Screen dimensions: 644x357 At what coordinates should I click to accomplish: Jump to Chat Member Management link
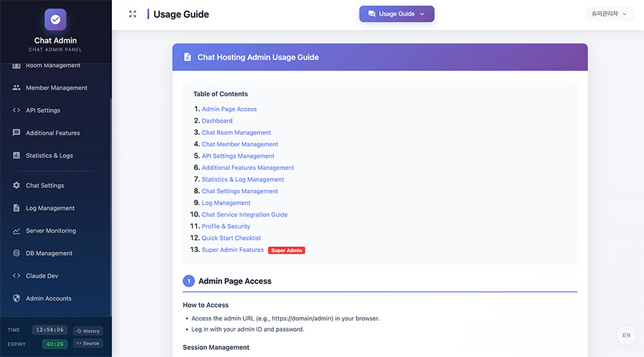point(240,144)
